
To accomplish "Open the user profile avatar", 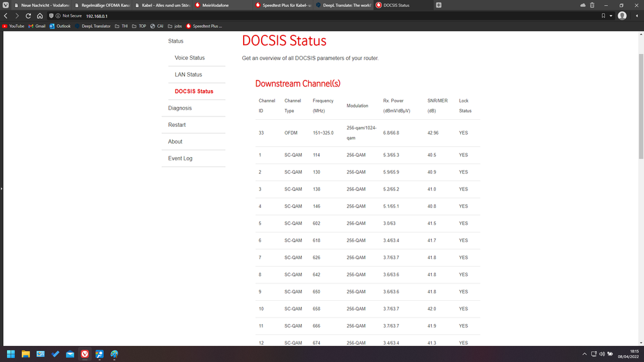I will click(x=622, y=15).
